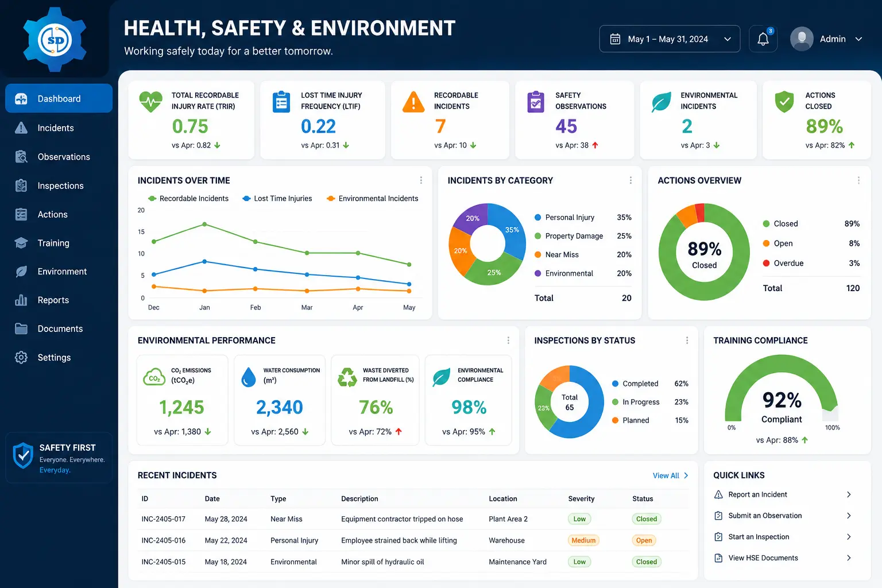Click the water consumption droplet icon

coord(249,377)
